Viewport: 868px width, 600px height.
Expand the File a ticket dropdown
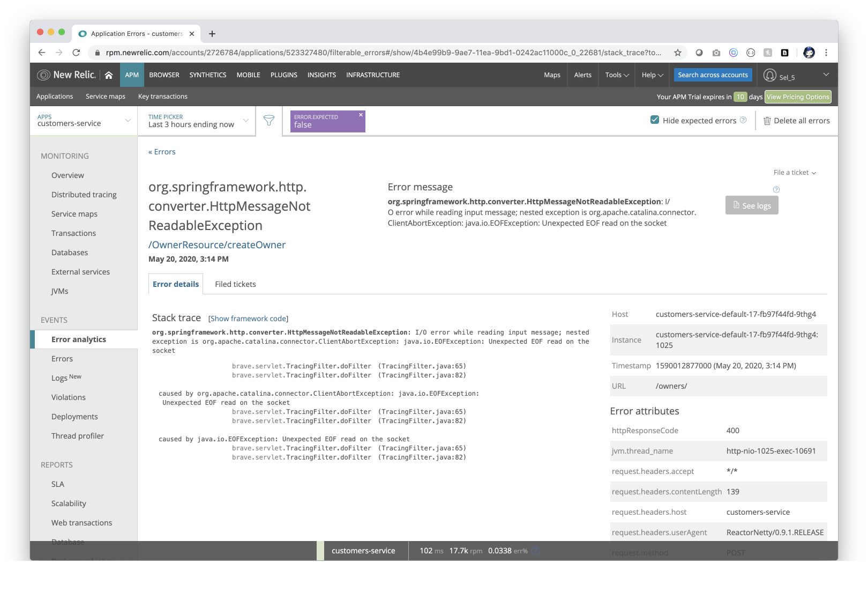pyautogui.click(x=795, y=173)
